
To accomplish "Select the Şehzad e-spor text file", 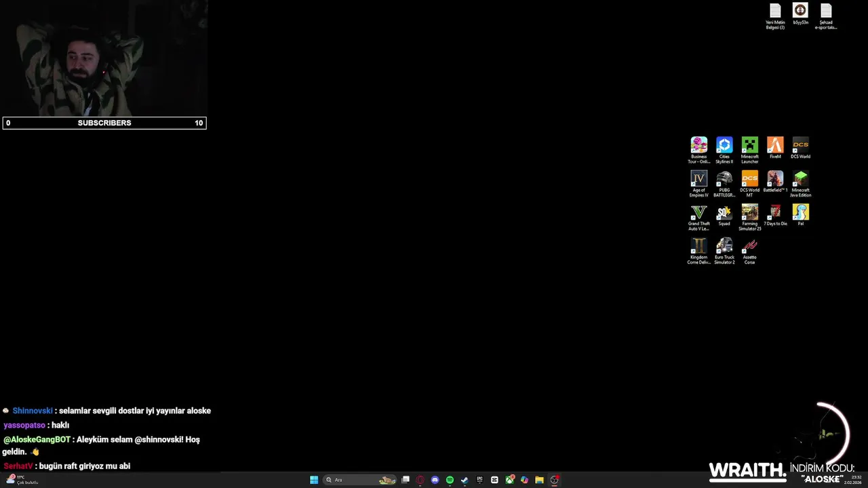I will tap(826, 17).
